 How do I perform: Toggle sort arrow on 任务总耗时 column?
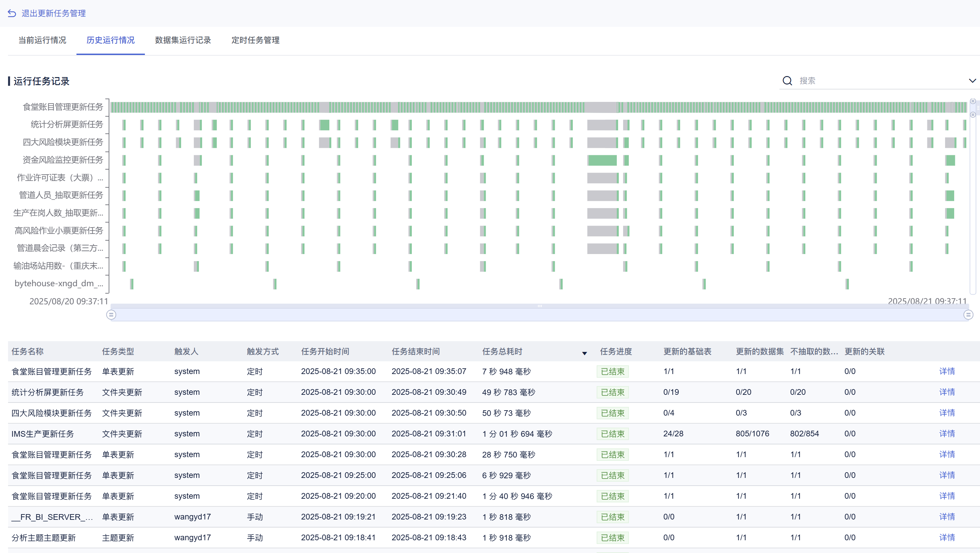(x=584, y=353)
